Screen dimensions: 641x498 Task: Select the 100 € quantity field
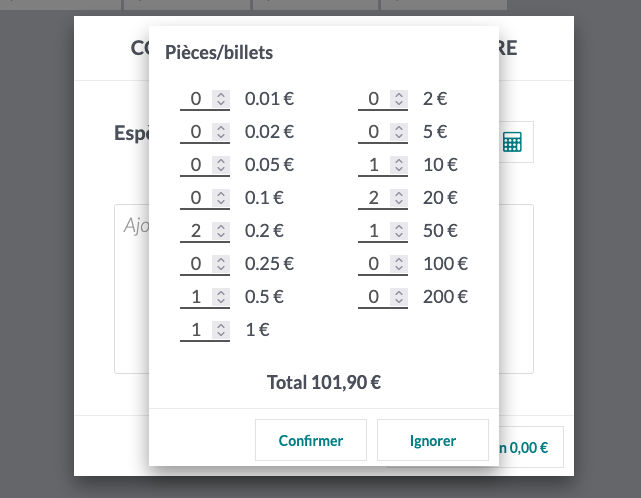(x=374, y=264)
